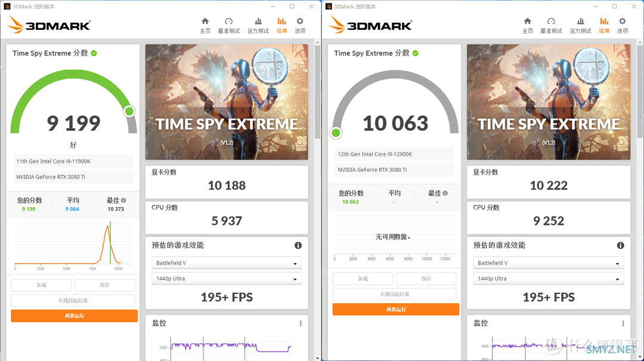Open Benchmarks icon in right 3DMark window
This screenshot has width=644, height=361.
[x=551, y=21]
